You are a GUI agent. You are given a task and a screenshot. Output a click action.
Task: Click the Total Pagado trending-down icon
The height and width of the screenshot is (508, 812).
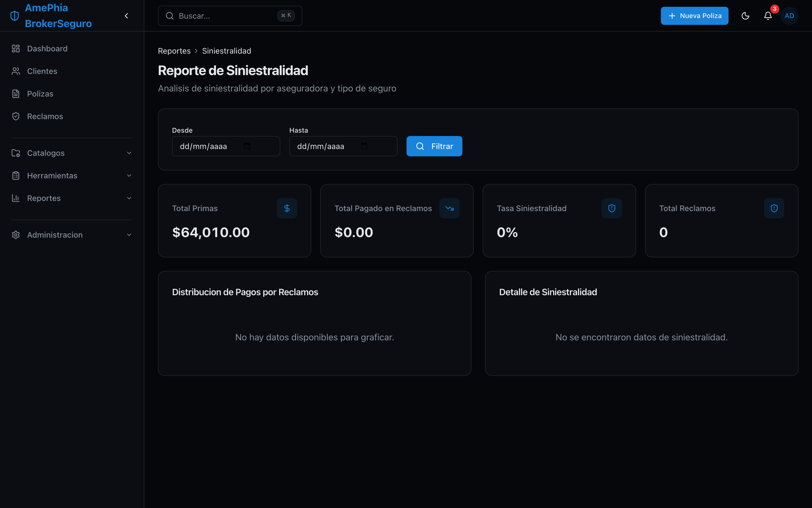click(x=449, y=208)
